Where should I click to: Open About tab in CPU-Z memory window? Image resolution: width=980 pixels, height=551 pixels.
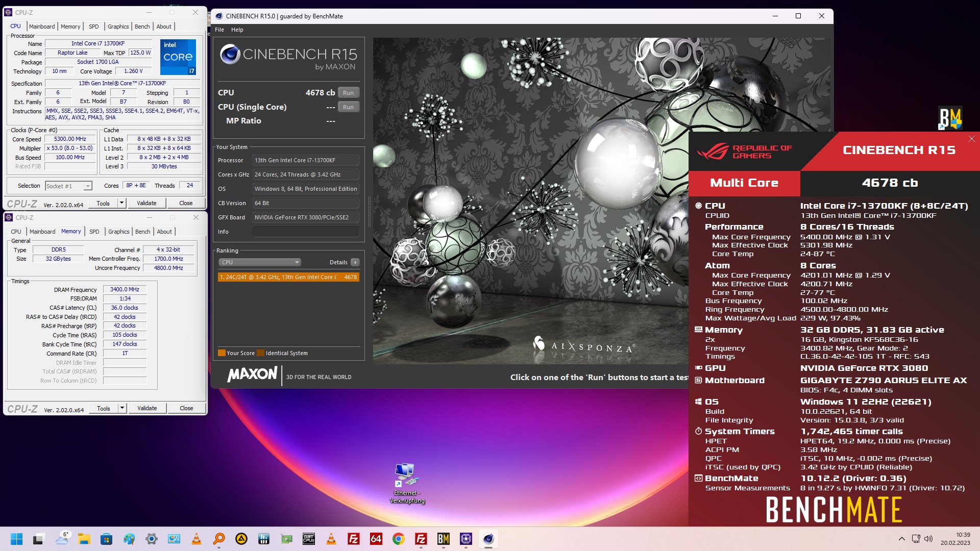click(x=164, y=232)
